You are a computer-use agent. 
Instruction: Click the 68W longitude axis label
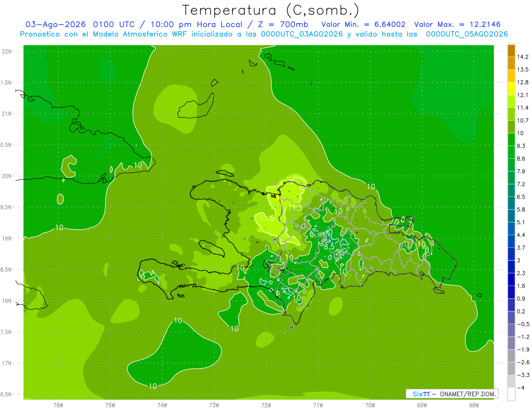(x=474, y=405)
